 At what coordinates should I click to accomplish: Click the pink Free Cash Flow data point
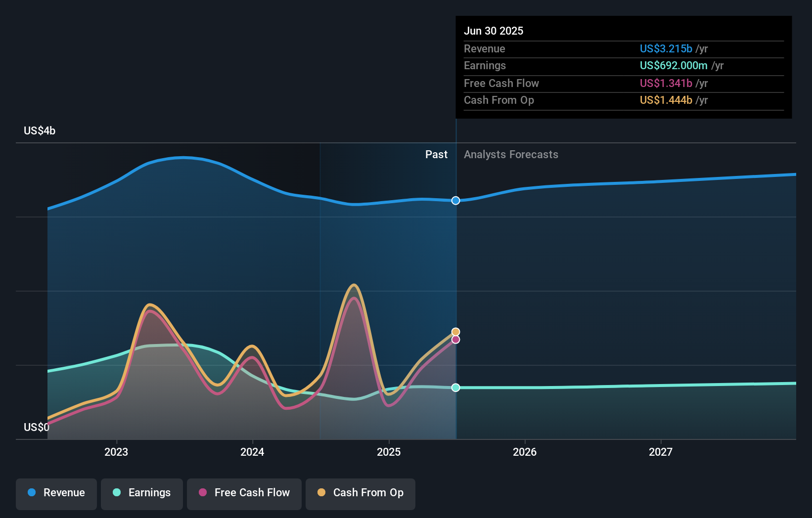[x=455, y=340]
